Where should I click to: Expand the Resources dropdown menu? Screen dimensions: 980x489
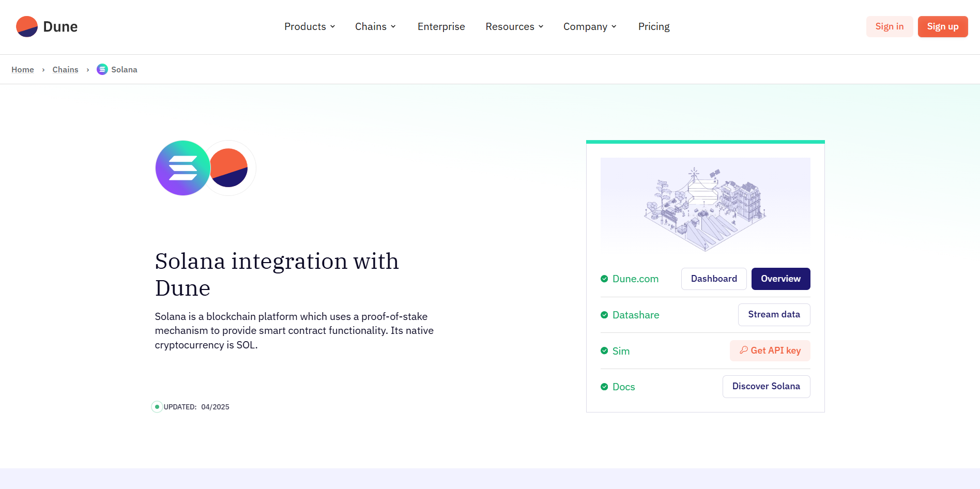click(x=514, y=27)
